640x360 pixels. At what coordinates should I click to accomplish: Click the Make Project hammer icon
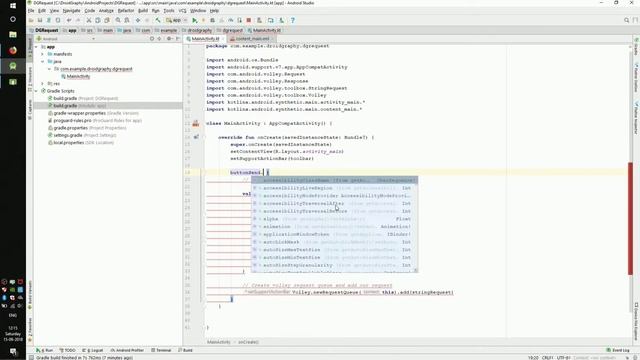[158, 20]
